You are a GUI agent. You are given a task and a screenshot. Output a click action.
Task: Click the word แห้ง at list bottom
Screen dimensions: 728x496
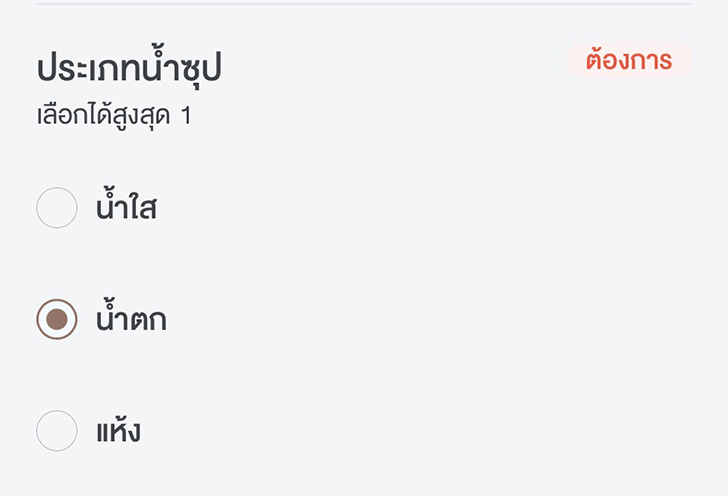118,432
